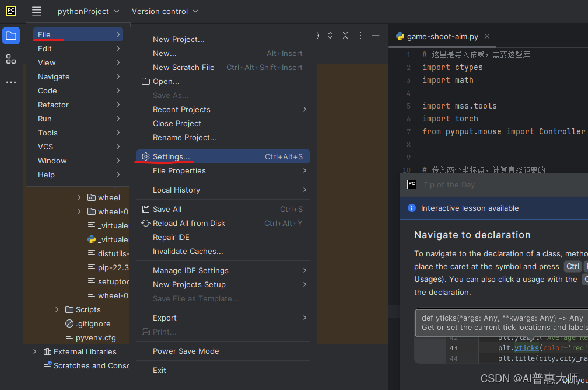
Task: Select Invalidate Caches... menu item
Action: (x=223, y=252)
